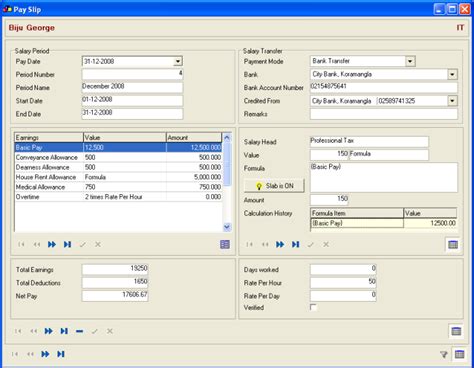Cancel edit X next to minus button

(110, 331)
